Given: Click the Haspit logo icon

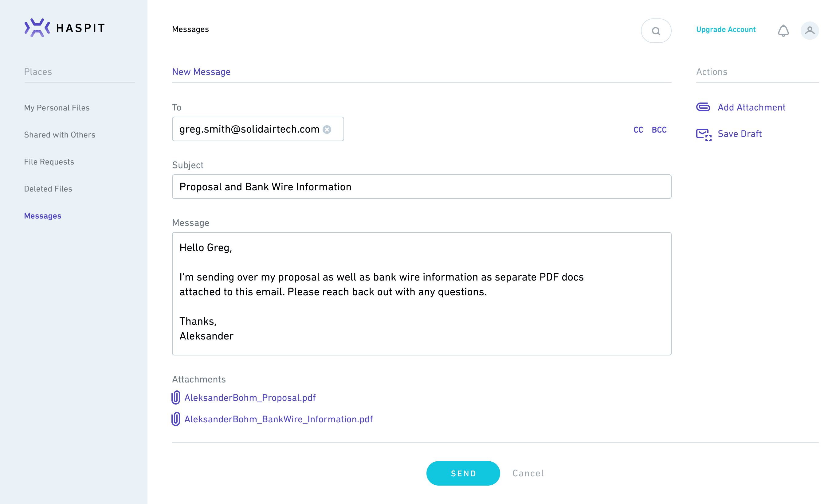Looking at the screenshot, I should [37, 28].
